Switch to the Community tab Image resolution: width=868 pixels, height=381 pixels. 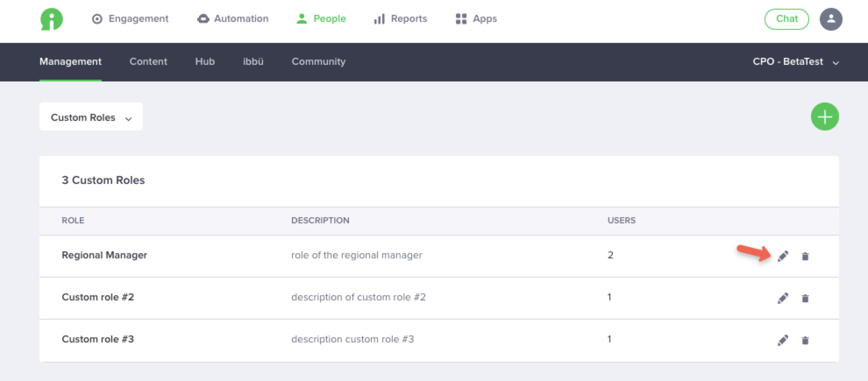[x=319, y=62]
